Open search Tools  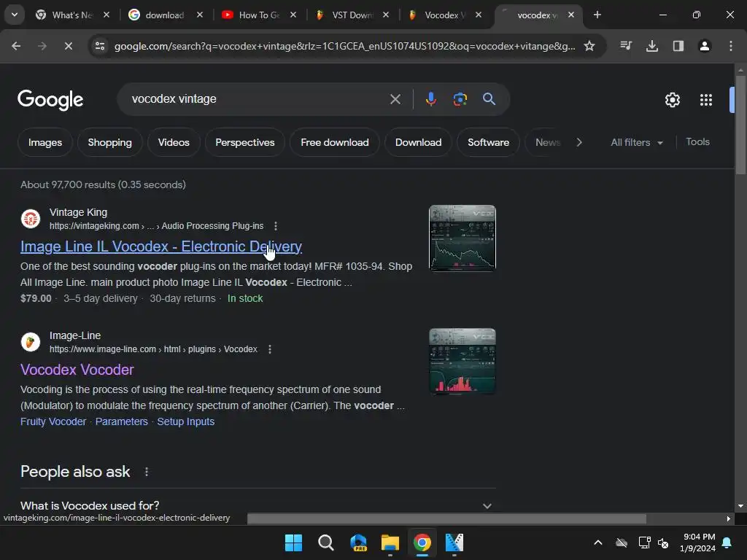pyautogui.click(x=697, y=142)
